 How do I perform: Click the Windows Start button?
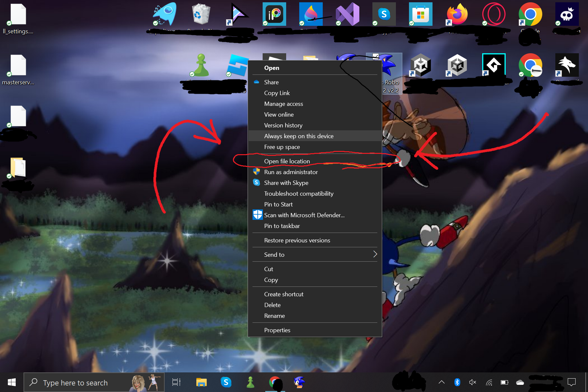coord(12,382)
